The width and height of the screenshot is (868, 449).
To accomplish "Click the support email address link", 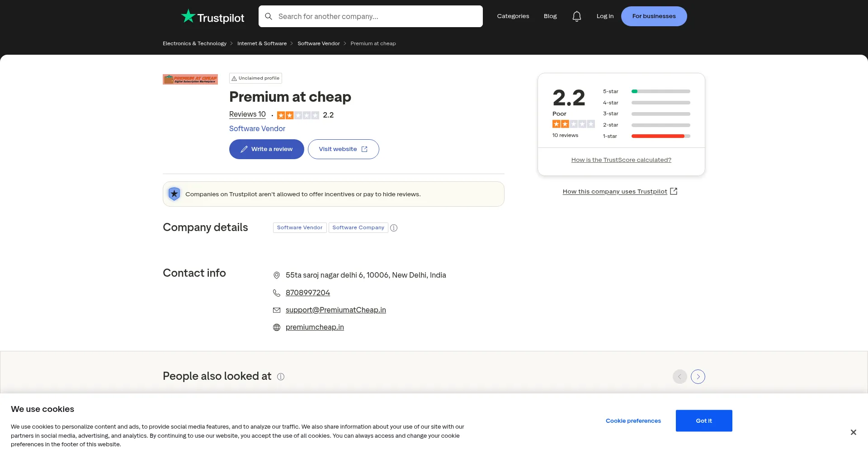I will pos(335,310).
